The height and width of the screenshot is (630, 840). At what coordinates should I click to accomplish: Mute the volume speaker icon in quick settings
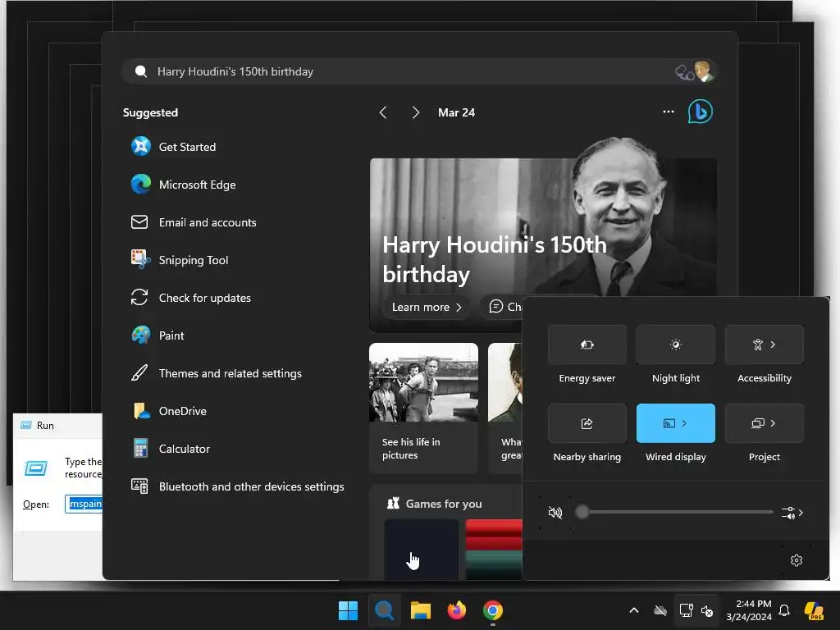pos(555,513)
